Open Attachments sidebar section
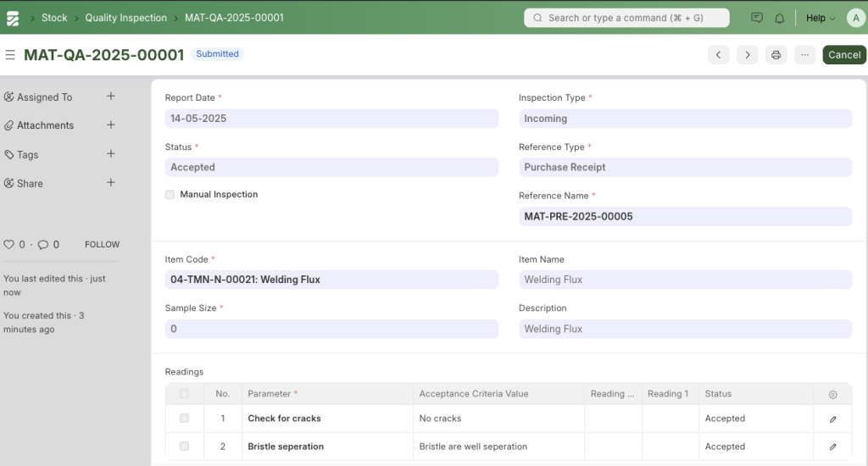This screenshot has width=868, height=466. [x=46, y=125]
